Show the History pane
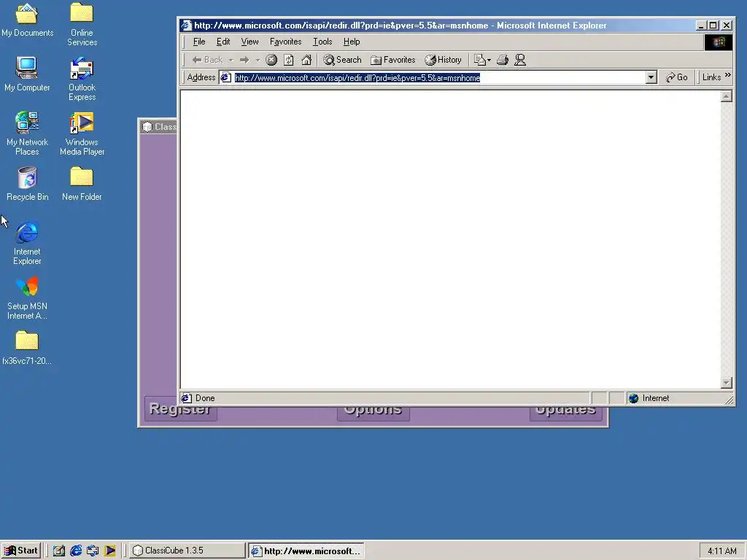This screenshot has height=560, width=747. pyautogui.click(x=443, y=60)
